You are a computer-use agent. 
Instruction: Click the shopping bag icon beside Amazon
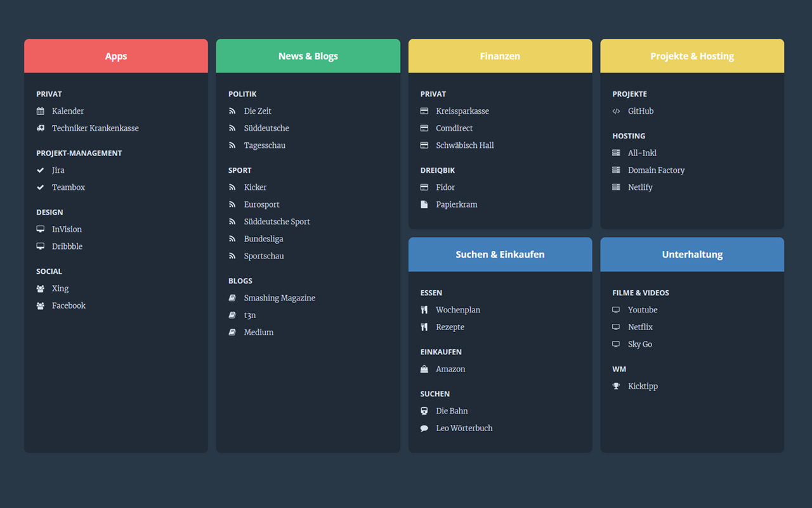pos(424,369)
